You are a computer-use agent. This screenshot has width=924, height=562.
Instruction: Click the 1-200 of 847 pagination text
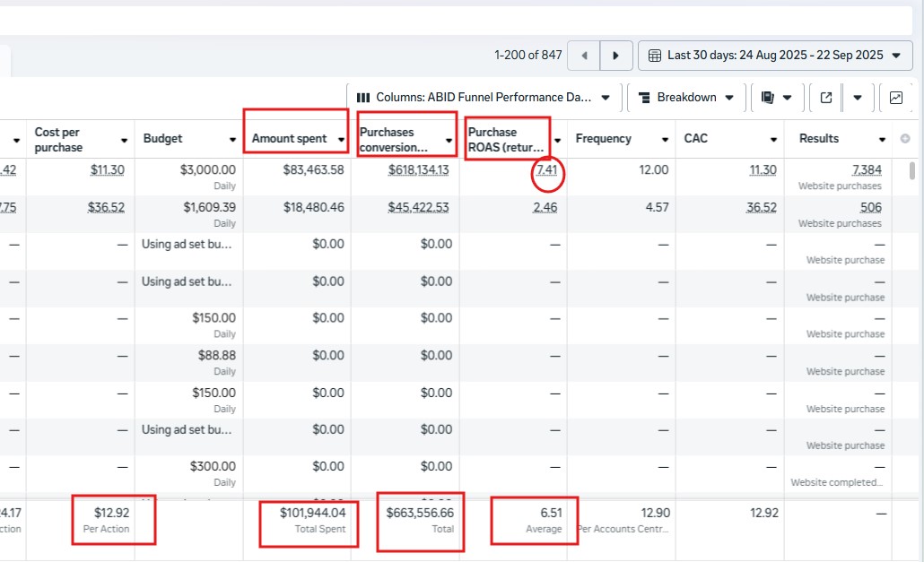528,56
